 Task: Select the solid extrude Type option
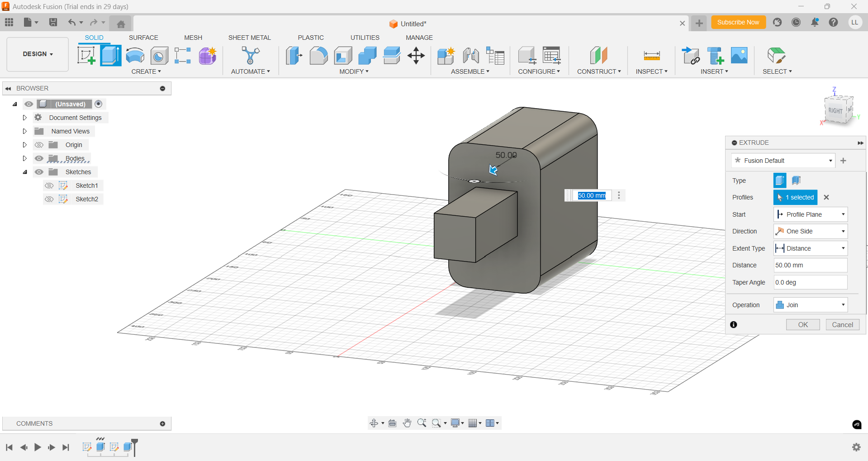point(780,181)
